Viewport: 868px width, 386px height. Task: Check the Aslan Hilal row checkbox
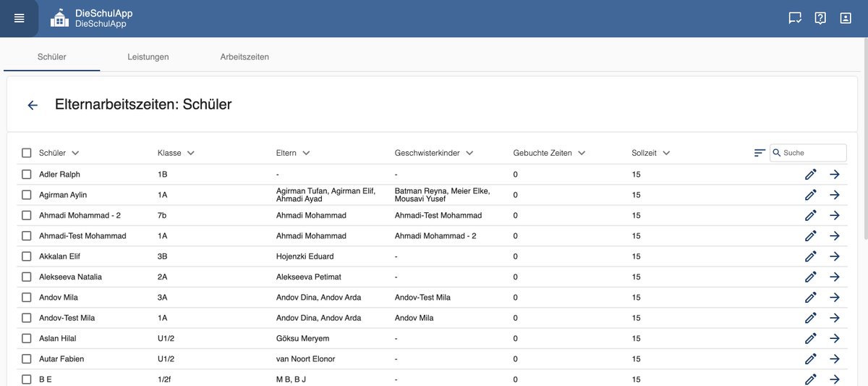pyautogui.click(x=27, y=338)
